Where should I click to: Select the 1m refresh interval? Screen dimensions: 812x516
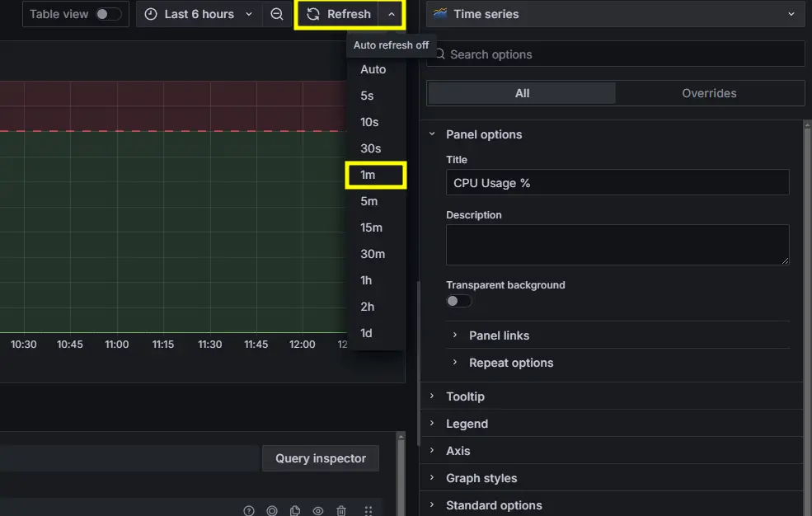click(376, 175)
